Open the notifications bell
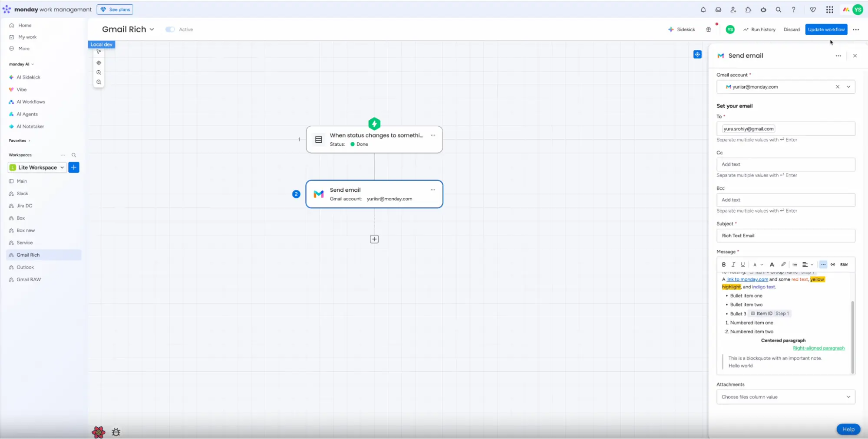The width and height of the screenshot is (868, 439). (703, 10)
